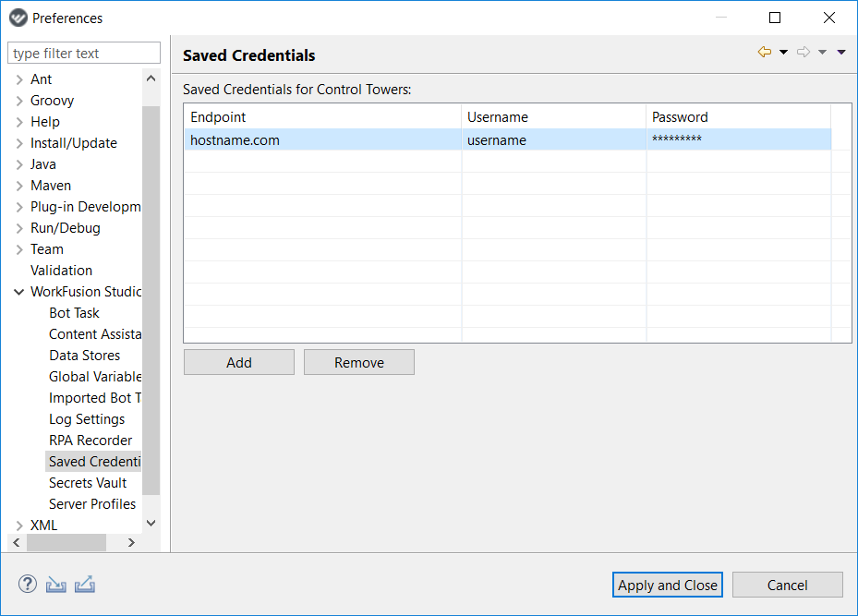Open the back history dropdown arrow
This screenshot has width=858, height=616.
[x=783, y=52]
